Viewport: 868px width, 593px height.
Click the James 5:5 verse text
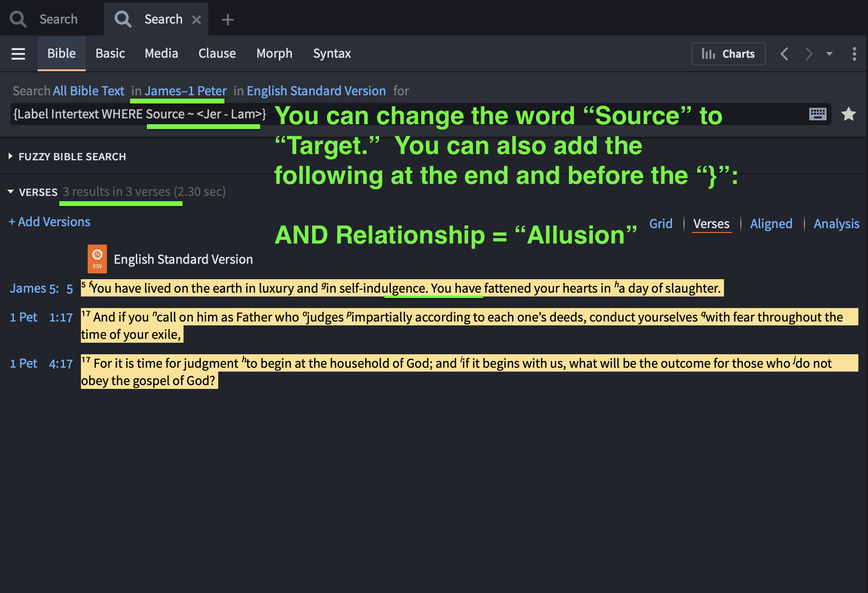[x=402, y=288]
